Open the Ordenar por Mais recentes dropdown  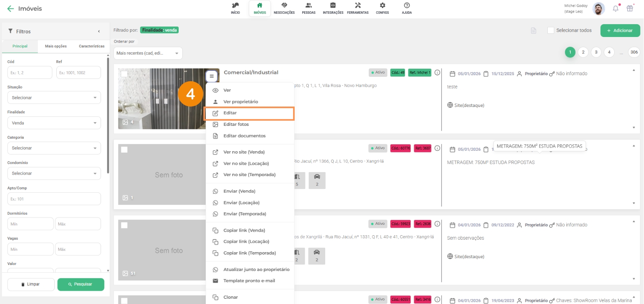click(148, 53)
